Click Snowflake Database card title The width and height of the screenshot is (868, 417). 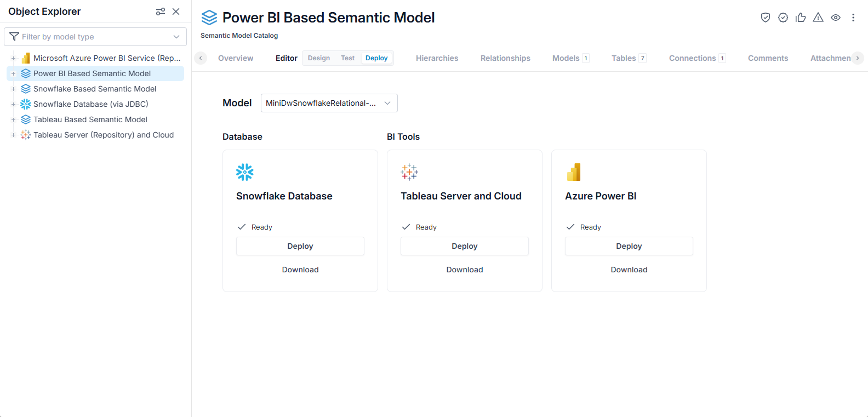point(284,196)
